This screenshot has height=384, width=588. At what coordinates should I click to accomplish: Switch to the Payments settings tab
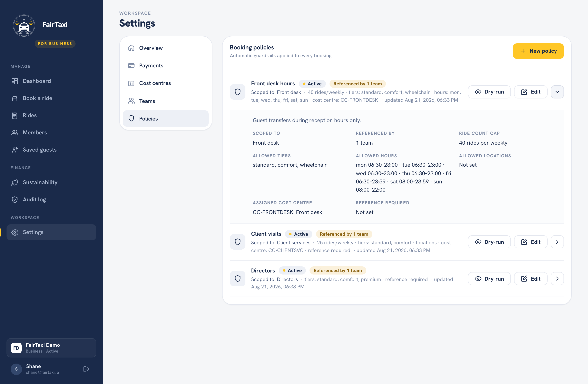click(x=166, y=66)
